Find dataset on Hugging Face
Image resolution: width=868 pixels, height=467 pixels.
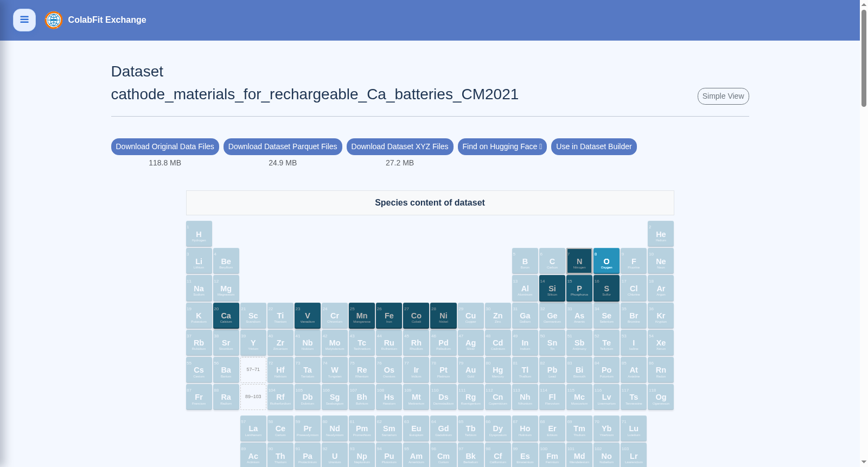[502, 146]
